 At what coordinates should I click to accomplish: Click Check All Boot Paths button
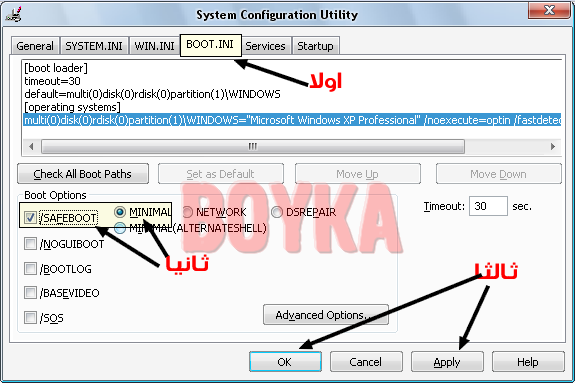click(x=83, y=174)
